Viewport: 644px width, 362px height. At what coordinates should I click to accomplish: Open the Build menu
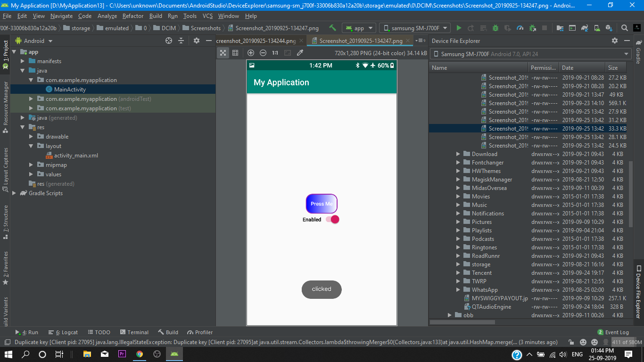[x=156, y=16]
